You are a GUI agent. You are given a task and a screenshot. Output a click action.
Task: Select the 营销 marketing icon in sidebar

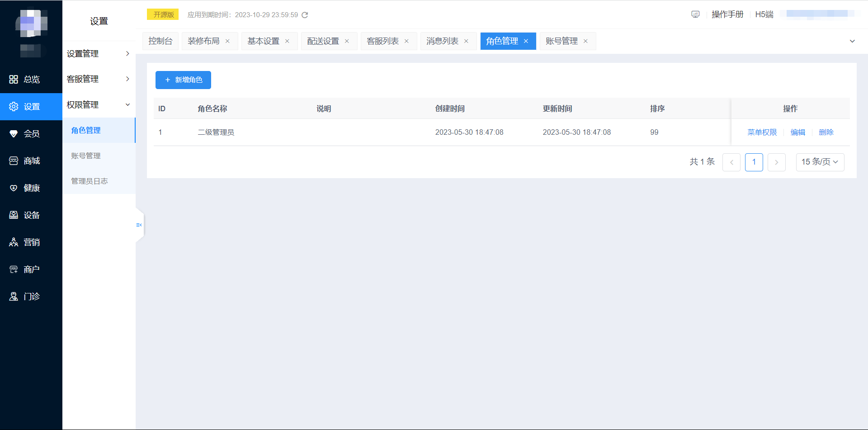coord(14,242)
